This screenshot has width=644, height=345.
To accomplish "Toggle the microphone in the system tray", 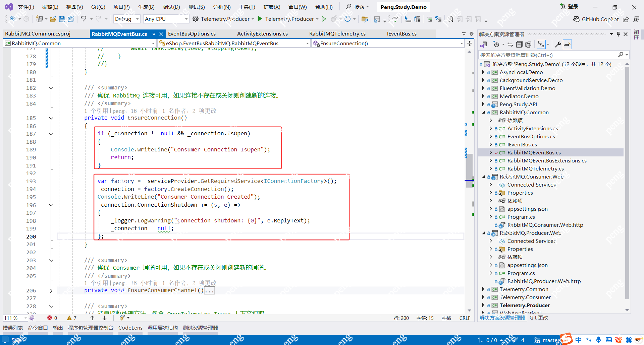I will tap(599, 340).
